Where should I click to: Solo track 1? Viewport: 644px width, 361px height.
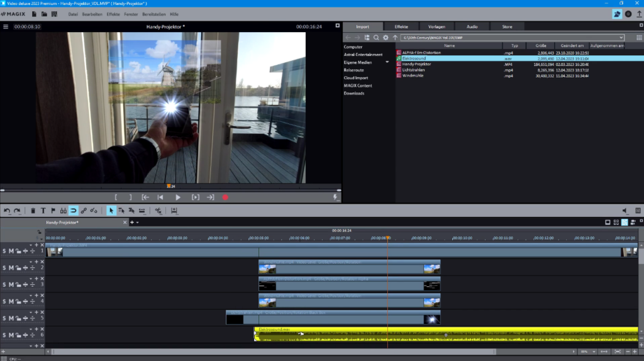click(x=4, y=251)
